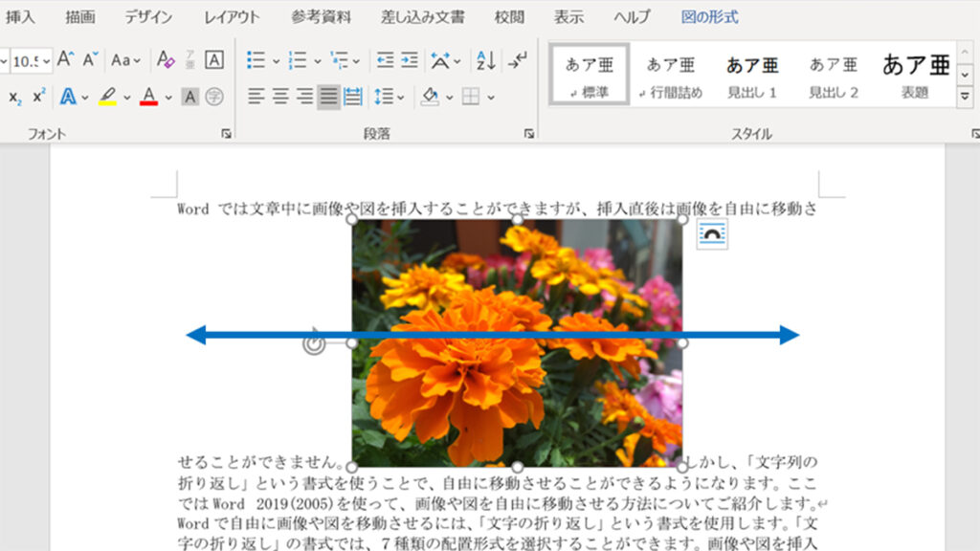Open the 図の形式 tab
The image size is (980, 551).
(x=709, y=17)
